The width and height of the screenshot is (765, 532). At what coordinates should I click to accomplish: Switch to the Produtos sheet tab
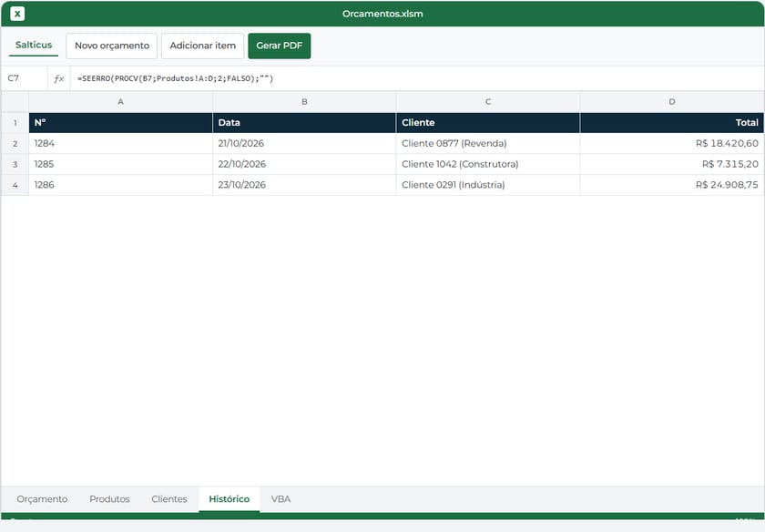pos(109,499)
